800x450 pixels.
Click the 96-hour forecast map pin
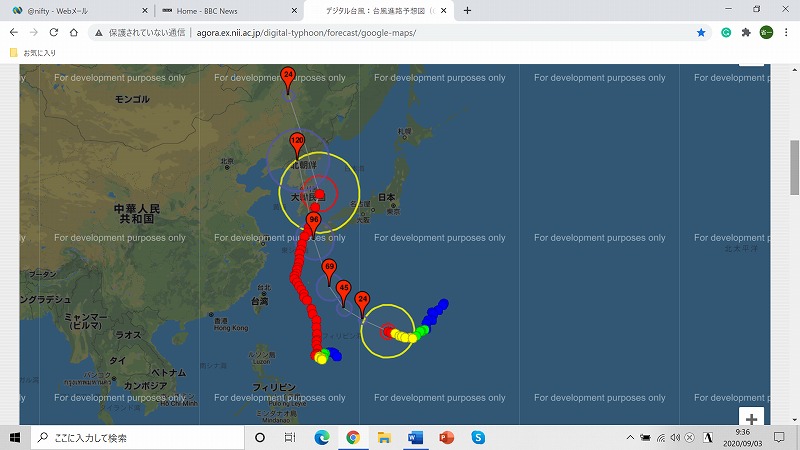(313, 221)
